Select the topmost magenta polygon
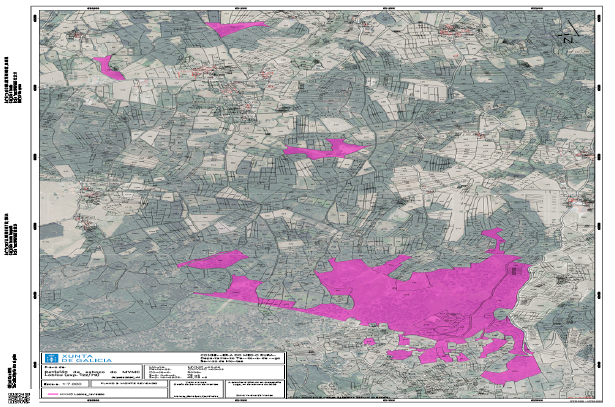 click(235, 28)
